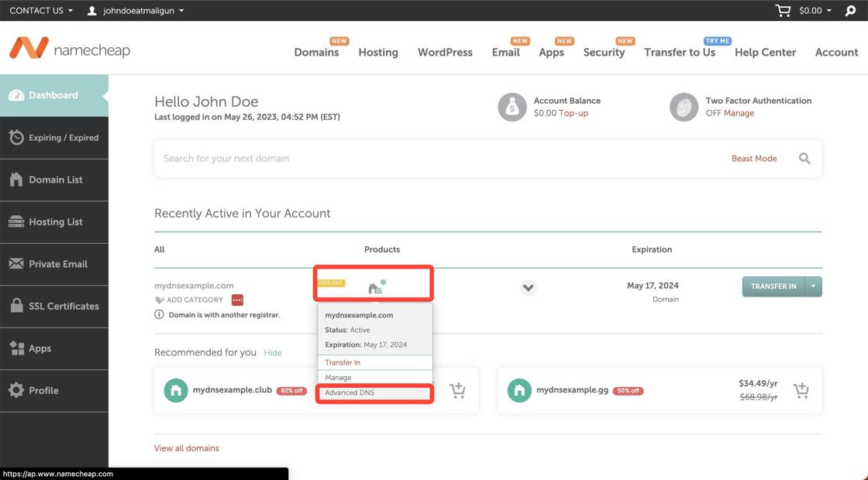
Task: Open the Help Center menu
Action: click(x=765, y=52)
